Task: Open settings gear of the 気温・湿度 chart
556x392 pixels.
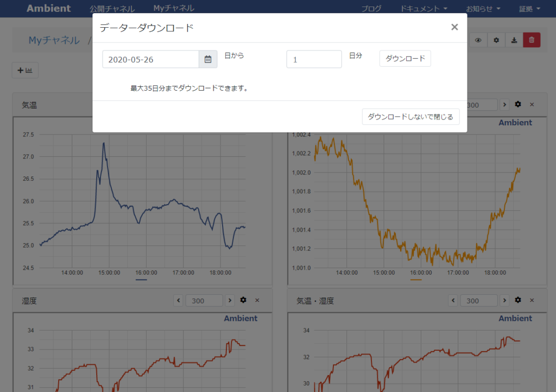Action: (x=517, y=300)
